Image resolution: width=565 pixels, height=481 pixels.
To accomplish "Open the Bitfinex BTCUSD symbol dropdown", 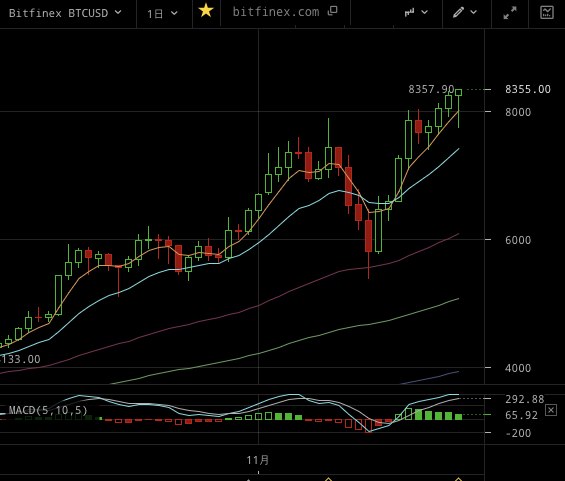I will (x=66, y=13).
